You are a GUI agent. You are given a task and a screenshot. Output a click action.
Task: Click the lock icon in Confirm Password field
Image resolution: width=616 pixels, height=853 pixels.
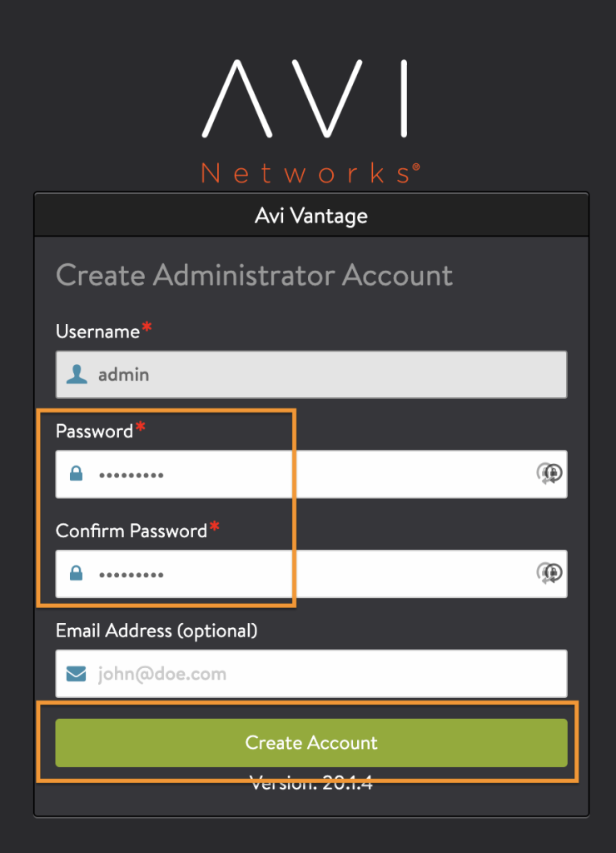[76, 573]
